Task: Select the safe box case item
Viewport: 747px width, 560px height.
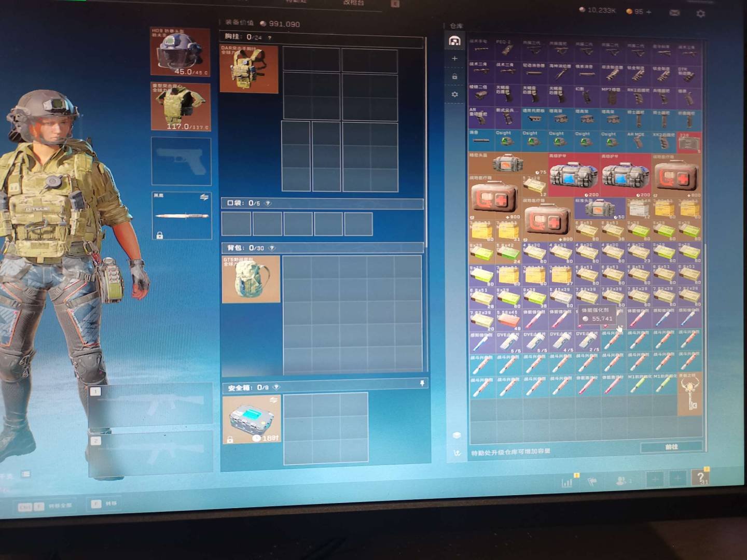Action: [252, 420]
